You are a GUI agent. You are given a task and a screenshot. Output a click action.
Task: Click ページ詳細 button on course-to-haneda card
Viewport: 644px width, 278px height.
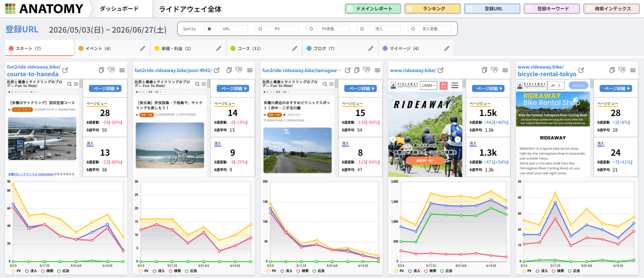pyautogui.click(x=105, y=89)
